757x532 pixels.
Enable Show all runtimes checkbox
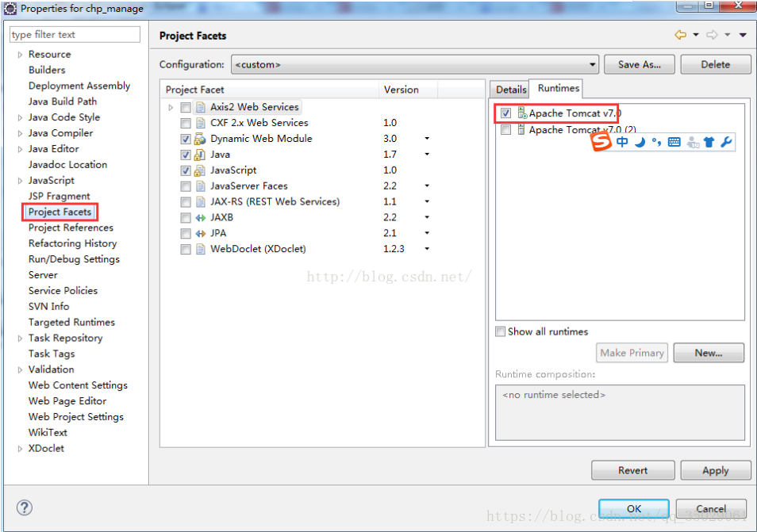(500, 331)
